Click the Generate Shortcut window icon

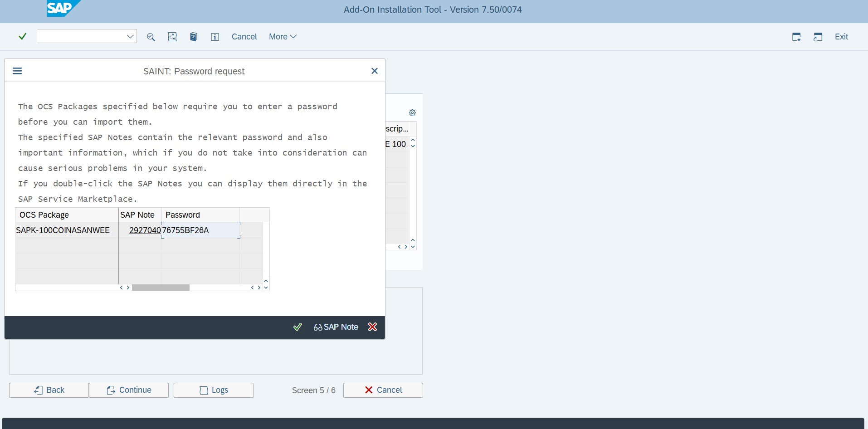(x=818, y=37)
